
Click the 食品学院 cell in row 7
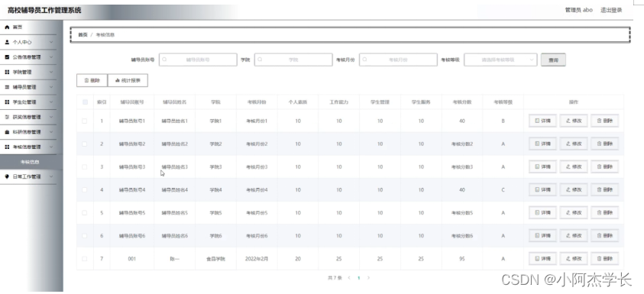tap(215, 259)
